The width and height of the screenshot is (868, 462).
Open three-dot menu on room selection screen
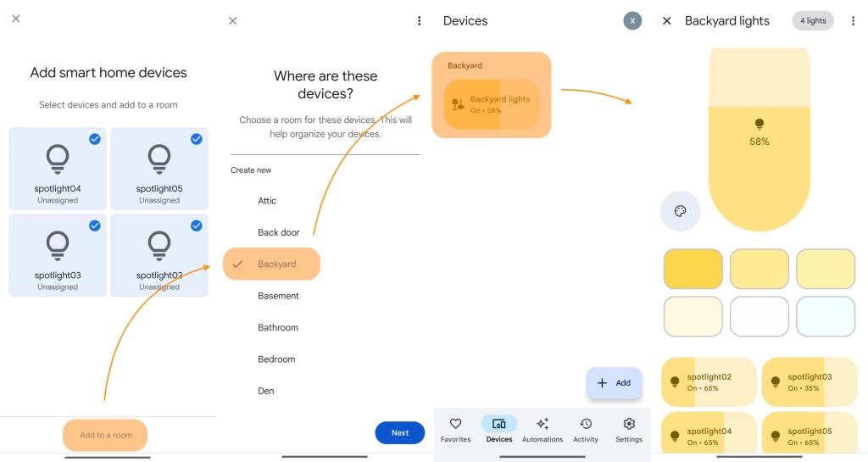(x=419, y=21)
